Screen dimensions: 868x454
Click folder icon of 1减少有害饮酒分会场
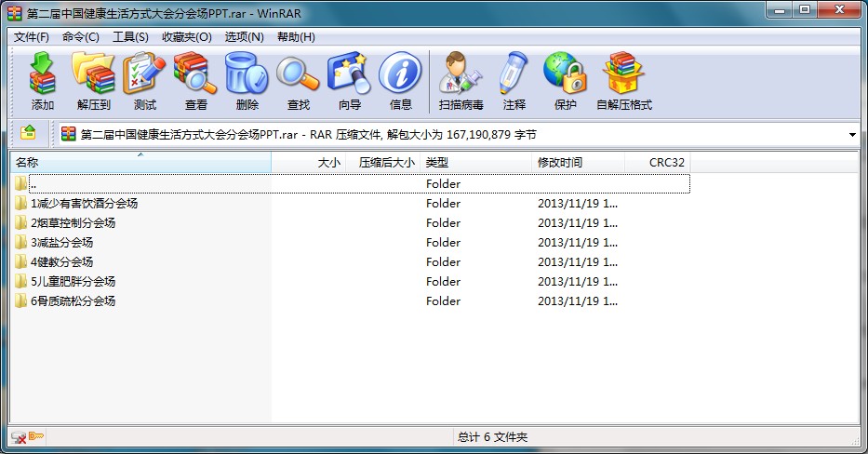tap(21, 203)
